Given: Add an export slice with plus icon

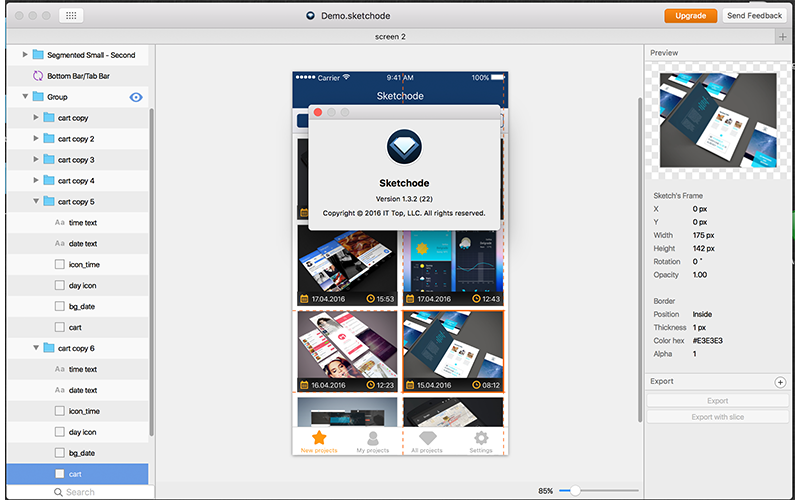Looking at the screenshot, I should click(780, 382).
